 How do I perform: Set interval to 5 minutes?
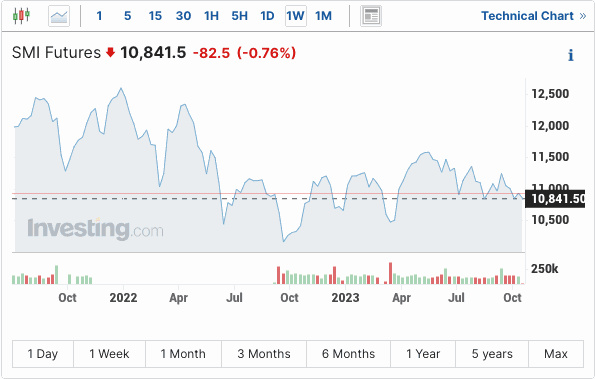coord(127,16)
